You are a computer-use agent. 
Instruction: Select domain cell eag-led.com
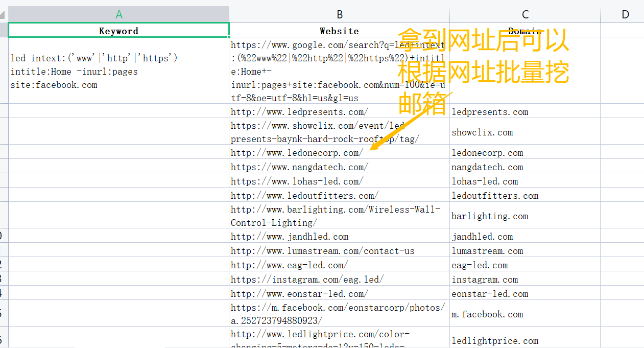pyautogui.click(x=525, y=264)
